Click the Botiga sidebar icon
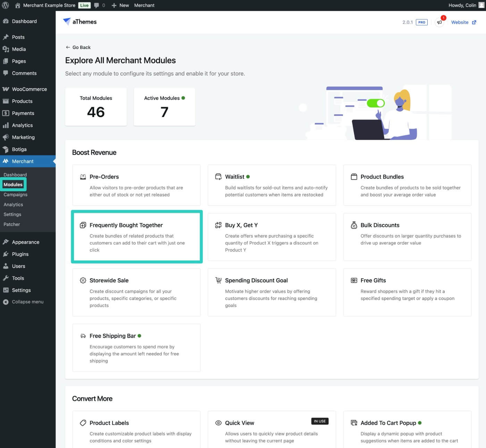Viewport: 486px width, 448px height. 6,149
